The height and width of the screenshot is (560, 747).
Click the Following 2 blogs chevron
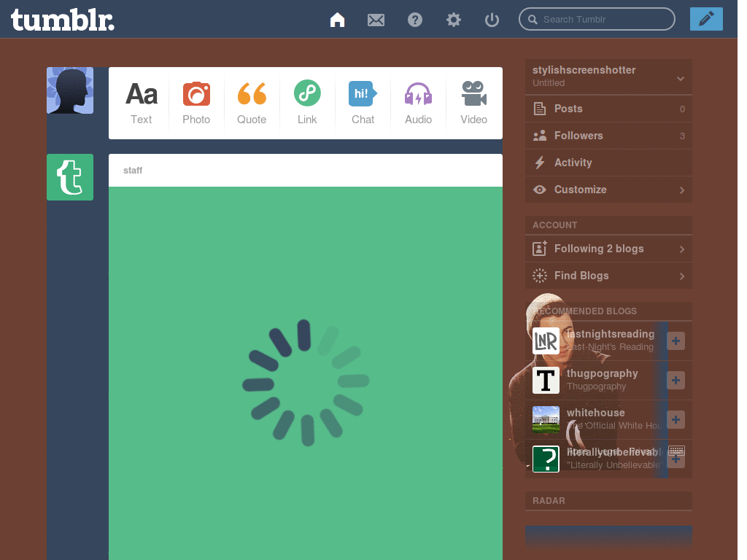tap(682, 249)
